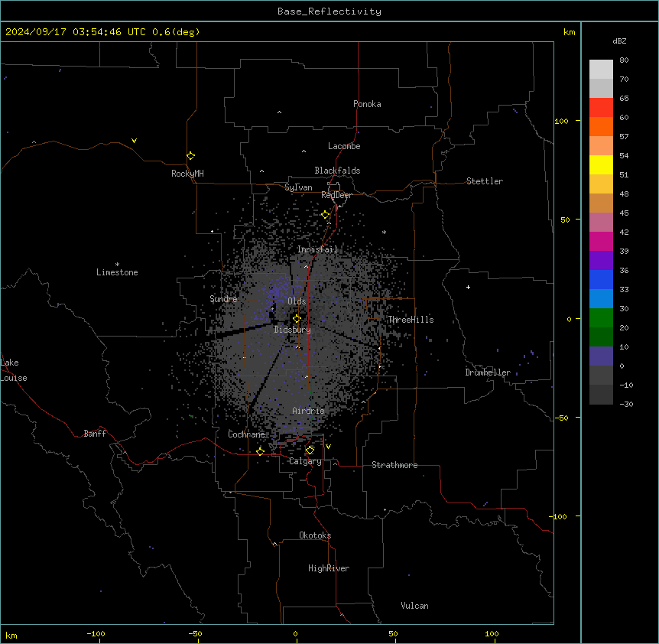The image size is (659, 644).
Task: Click the legend value 65
Action: coord(624,99)
